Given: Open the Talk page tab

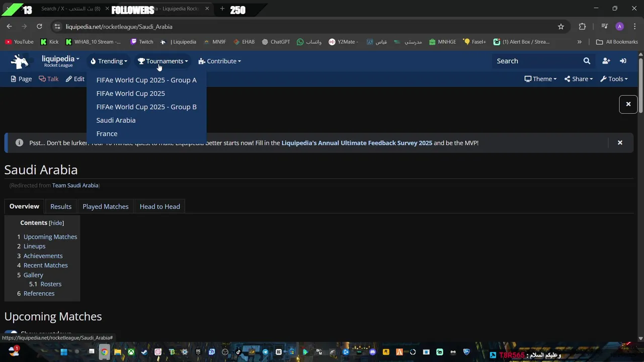Looking at the screenshot, I should (x=49, y=79).
